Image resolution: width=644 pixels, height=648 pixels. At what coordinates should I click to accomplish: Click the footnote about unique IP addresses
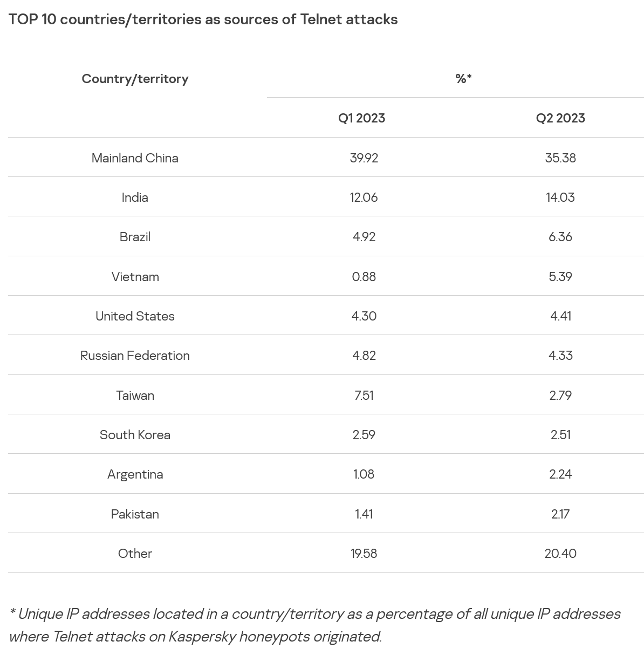coord(315,625)
